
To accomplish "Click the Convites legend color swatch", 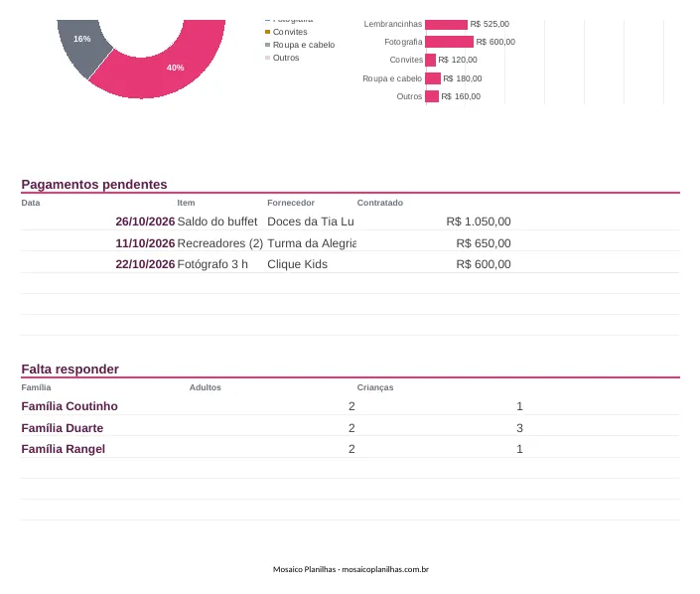I will click(267, 32).
